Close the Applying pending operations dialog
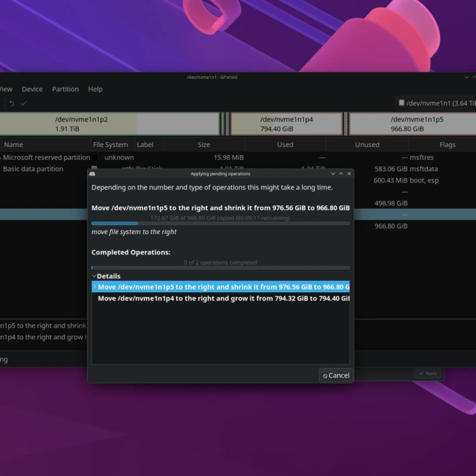This screenshot has height=476, width=476. pos(349,174)
